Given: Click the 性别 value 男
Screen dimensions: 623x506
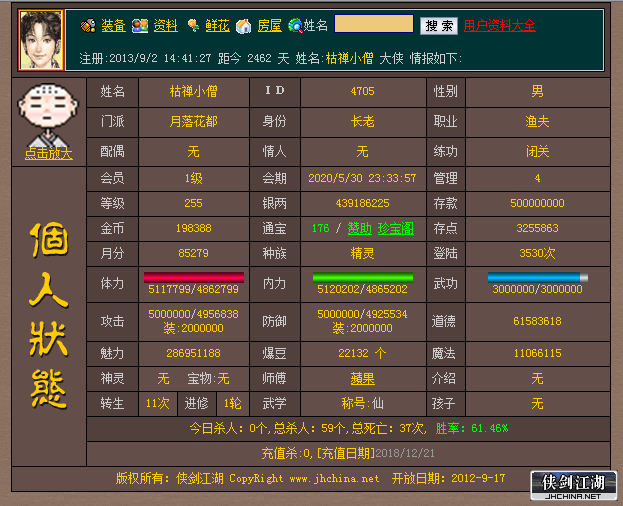Looking at the screenshot, I should pos(537,91).
